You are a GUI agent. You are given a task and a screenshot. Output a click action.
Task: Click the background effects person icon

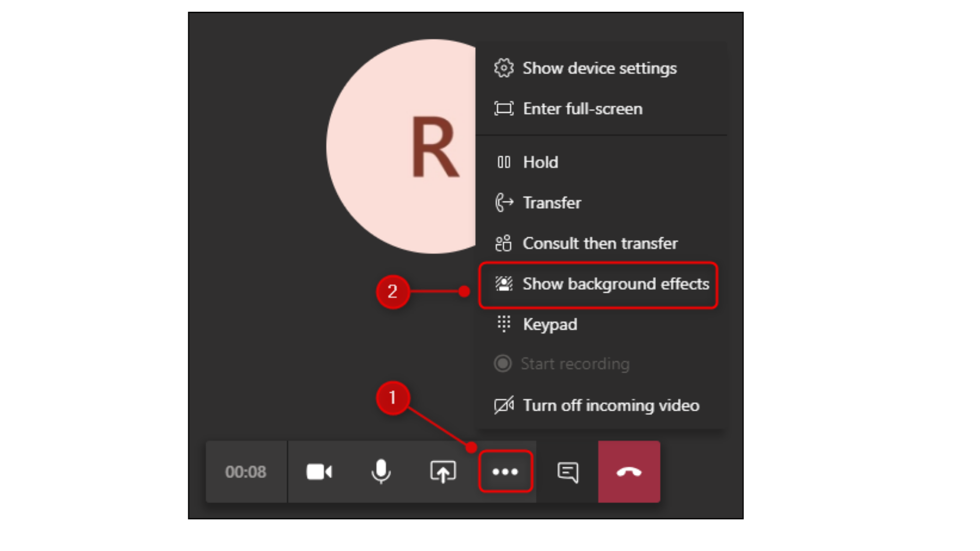504,284
